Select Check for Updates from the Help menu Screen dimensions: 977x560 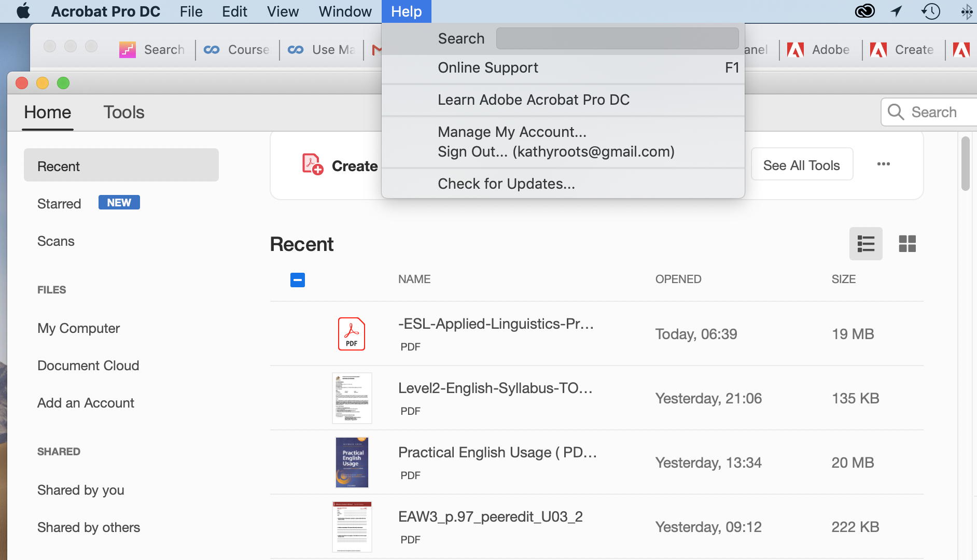click(506, 183)
